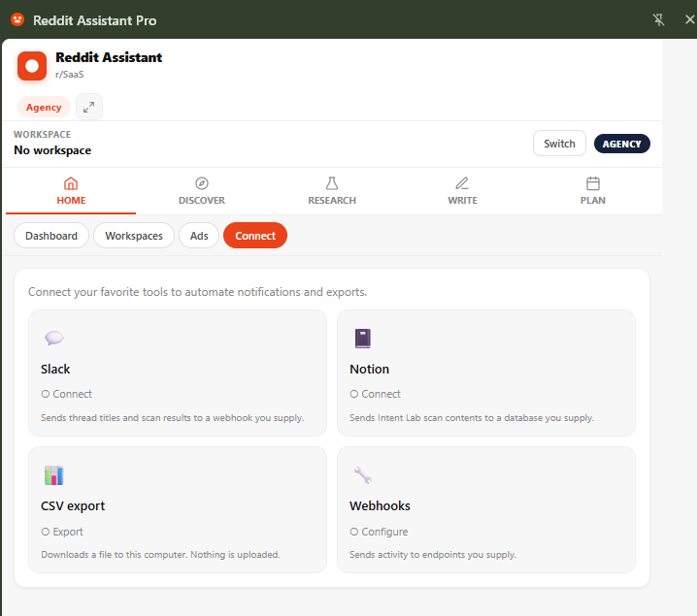Screen dimensions: 697x616
Task: Click the 'No workspace' label
Action: [52, 150]
